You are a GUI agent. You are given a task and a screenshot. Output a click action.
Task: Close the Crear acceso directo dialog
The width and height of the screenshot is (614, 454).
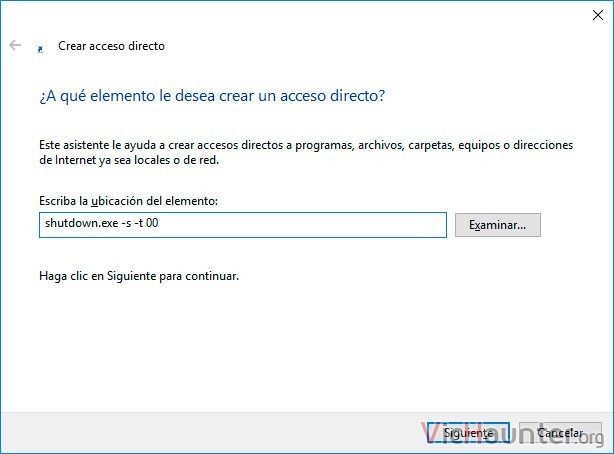tap(598, 15)
